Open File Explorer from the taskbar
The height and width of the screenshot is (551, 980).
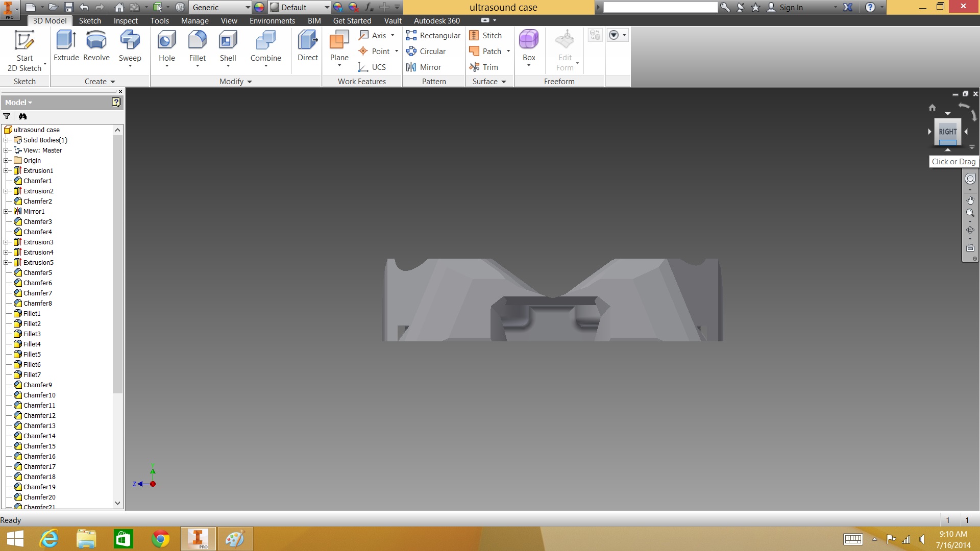(86, 539)
